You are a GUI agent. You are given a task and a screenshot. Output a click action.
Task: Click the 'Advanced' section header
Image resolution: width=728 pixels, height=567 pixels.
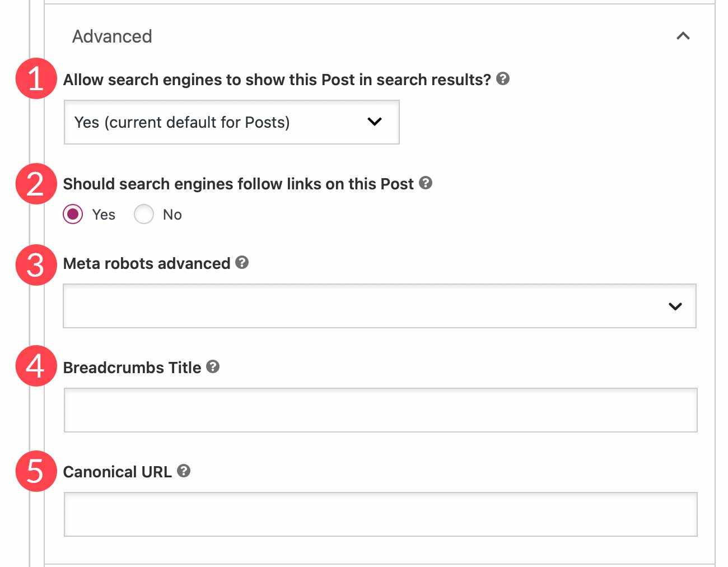click(111, 36)
